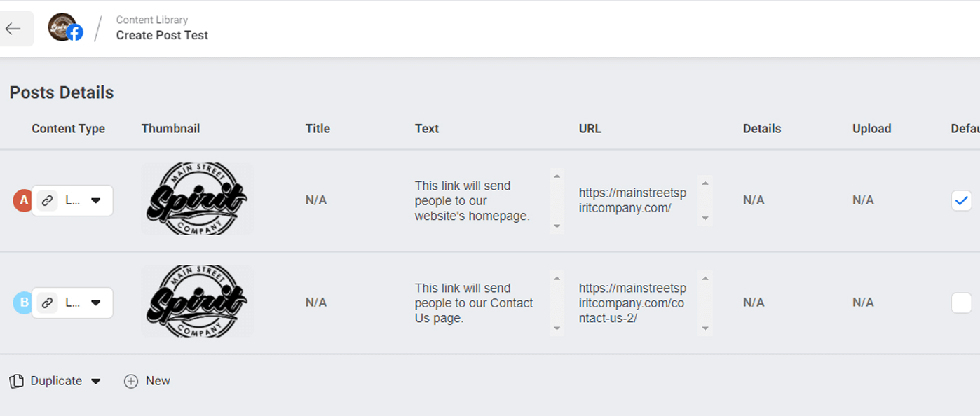Click the New button label
The width and height of the screenshot is (980, 416).
[x=158, y=381]
